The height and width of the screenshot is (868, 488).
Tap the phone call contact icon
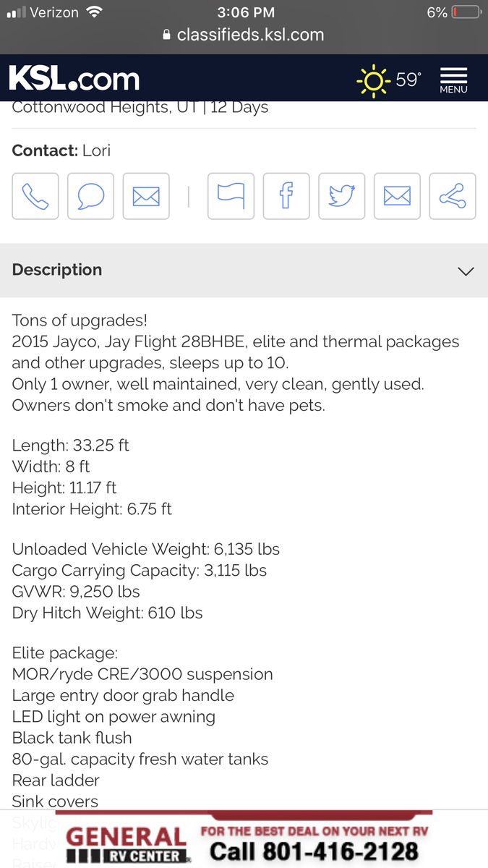pyautogui.click(x=35, y=196)
